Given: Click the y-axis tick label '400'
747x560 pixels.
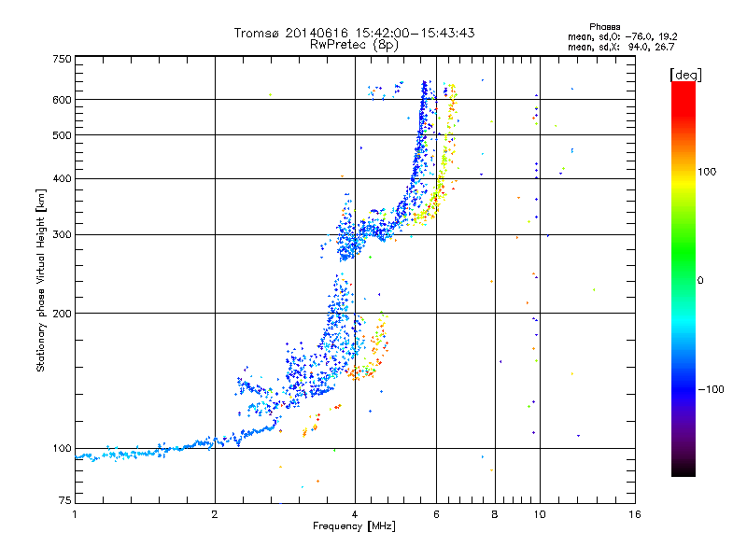Looking at the screenshot, I should pyautogui.click(x=62, y=178).
